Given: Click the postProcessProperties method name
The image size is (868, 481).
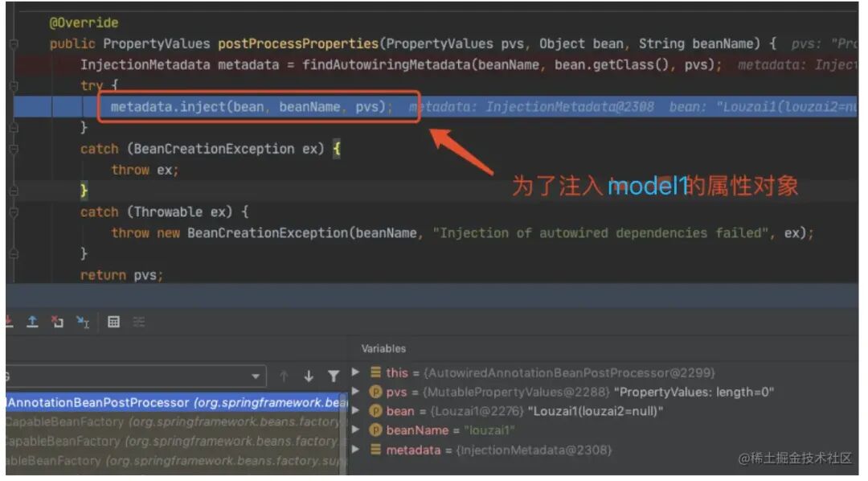Looking at the screenshot, I should pyautogui.click(x=298, y=43).
